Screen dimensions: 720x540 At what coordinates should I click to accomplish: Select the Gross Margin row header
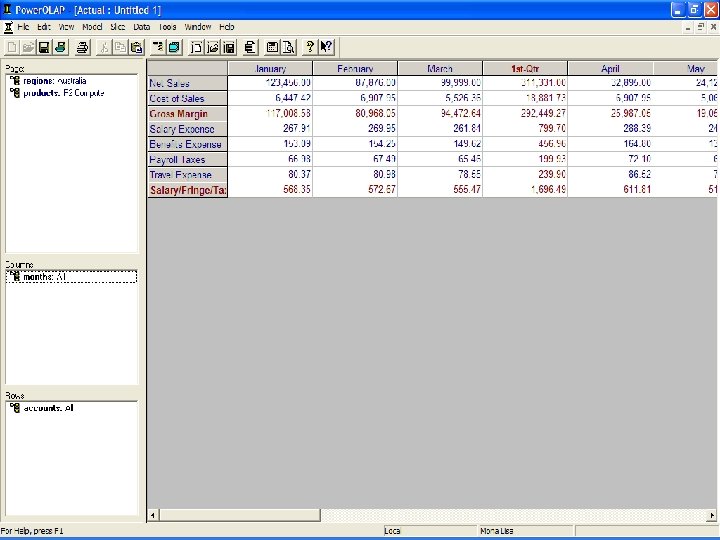click(x=187, y=113)
